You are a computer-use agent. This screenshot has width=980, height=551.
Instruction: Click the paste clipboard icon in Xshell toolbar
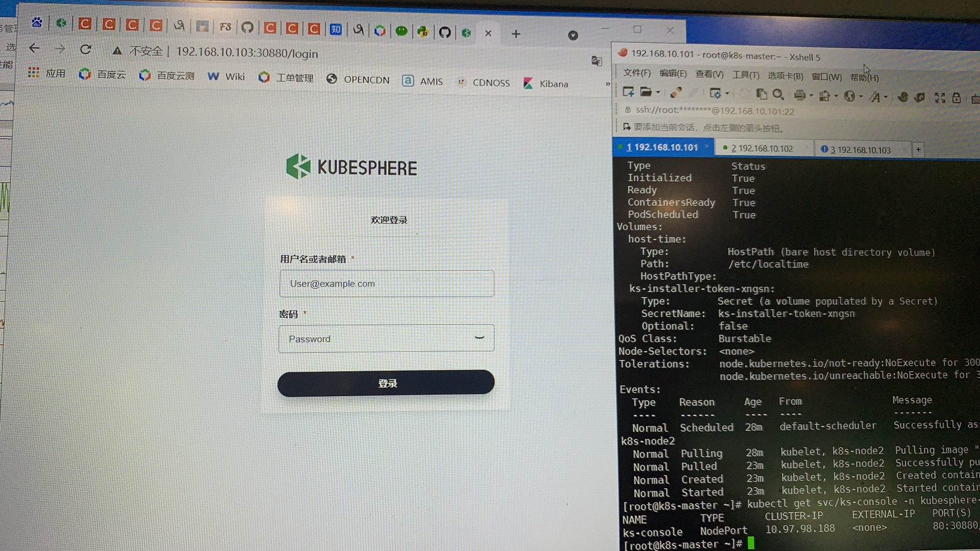pos(761,94)
